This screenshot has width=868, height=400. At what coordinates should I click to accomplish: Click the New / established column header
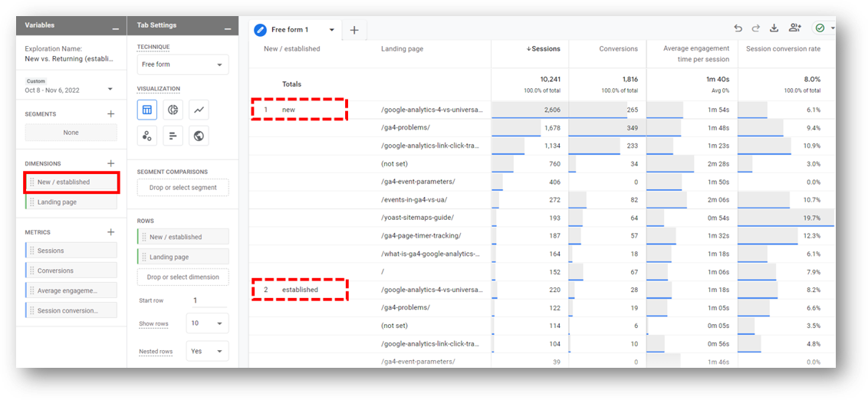pos(291,49)
